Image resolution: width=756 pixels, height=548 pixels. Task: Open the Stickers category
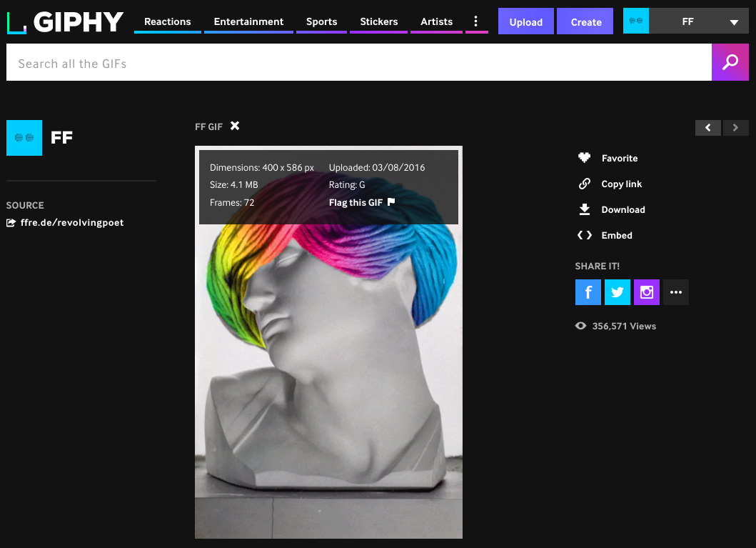378,21
